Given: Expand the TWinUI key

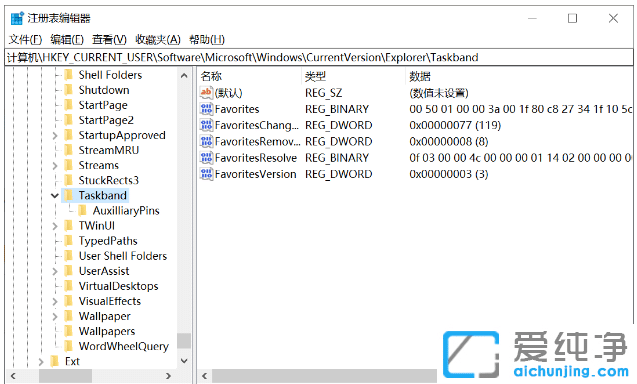Looking at the screenshot, I should [55, 226].
